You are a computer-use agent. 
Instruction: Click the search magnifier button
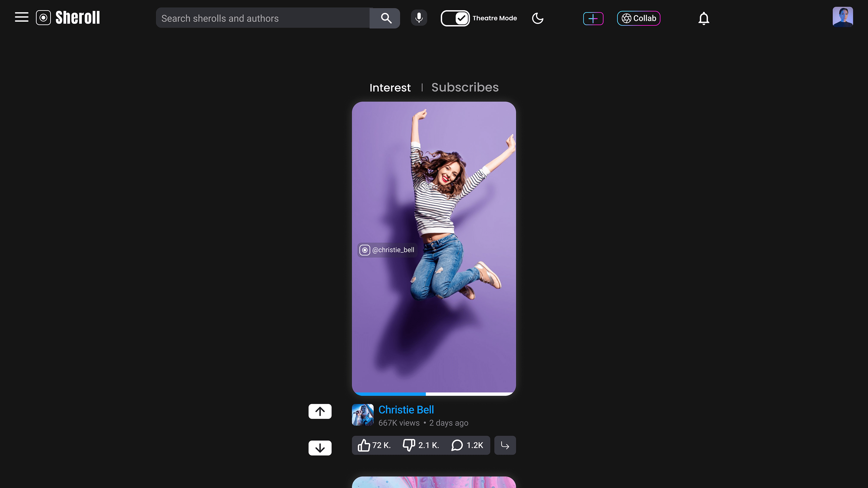pos(386,18)
